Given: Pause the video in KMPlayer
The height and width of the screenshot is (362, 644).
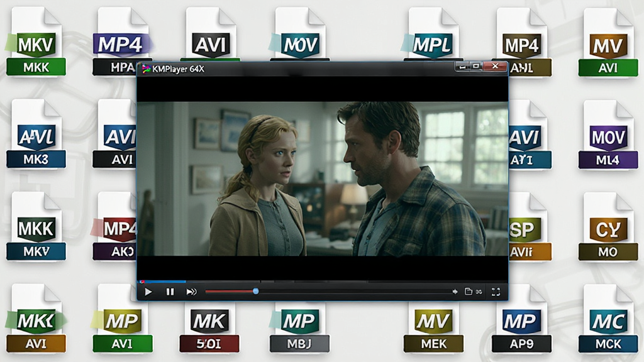Looking at the screenshot, I should pyautogui.click(x=170, y=292).
